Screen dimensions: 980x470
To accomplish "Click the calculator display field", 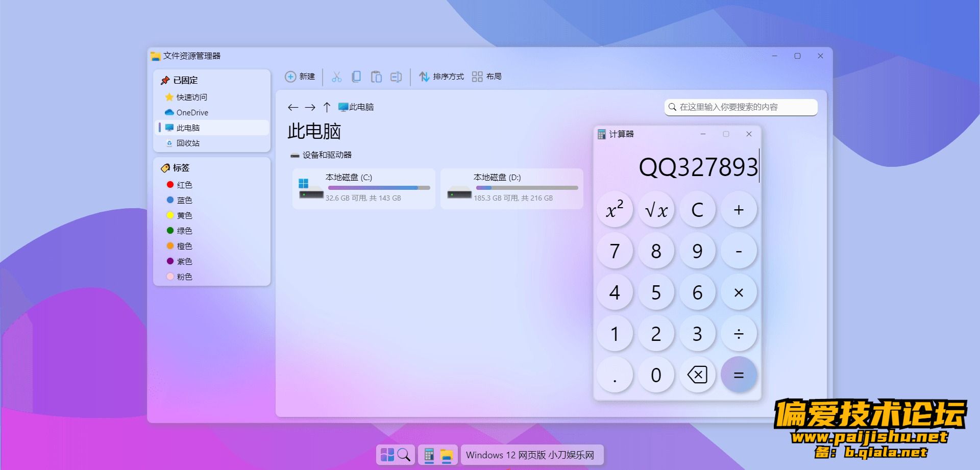I will tap(677, 167).
